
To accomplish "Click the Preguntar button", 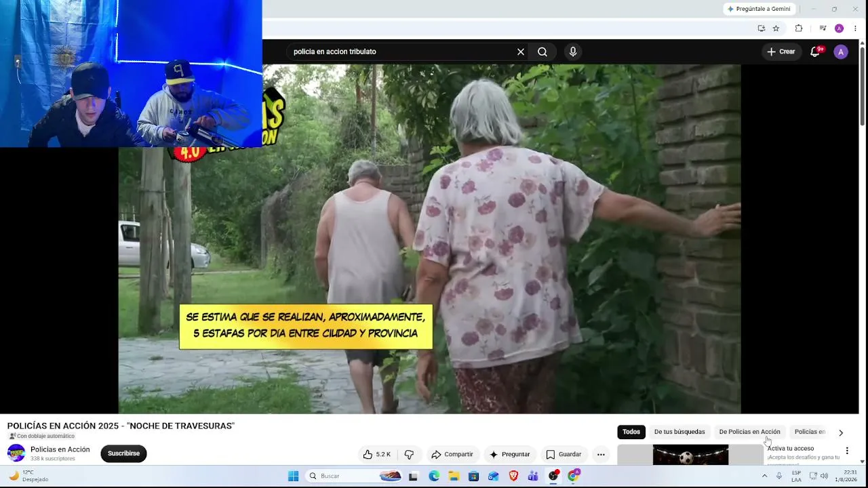I will tap(509, 454).
